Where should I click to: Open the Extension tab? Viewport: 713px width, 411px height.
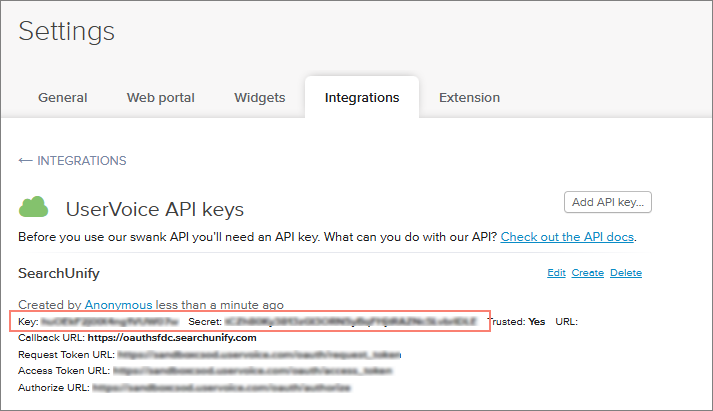click(x=469, y=98)
